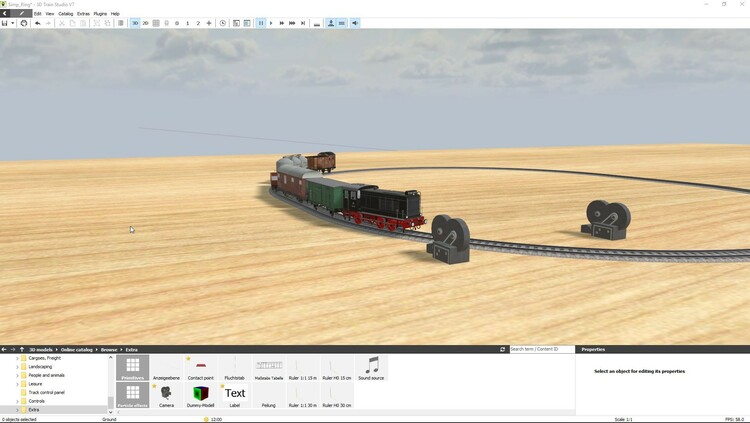
Task: Open the Primitives catalog folder
Action: point(132,367)
